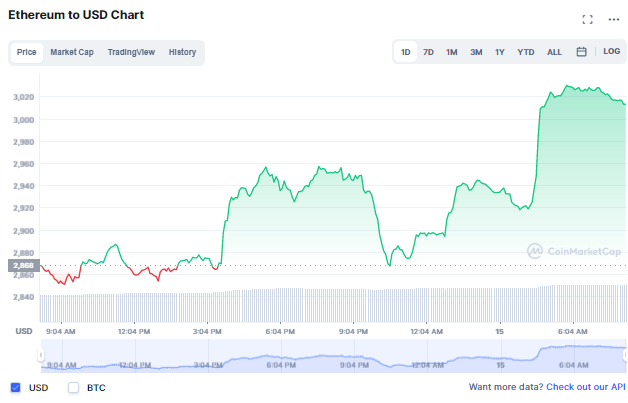628x403 pixels.
Task: Choose the 1M time range
Action: tap(452, 52)
